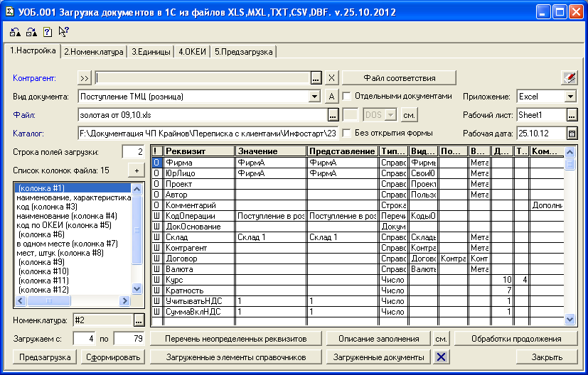The width and height of the screenshot is (588, 375).
Task: Open the file browse ellipsis for Файл field
Action: coord(333,115)
